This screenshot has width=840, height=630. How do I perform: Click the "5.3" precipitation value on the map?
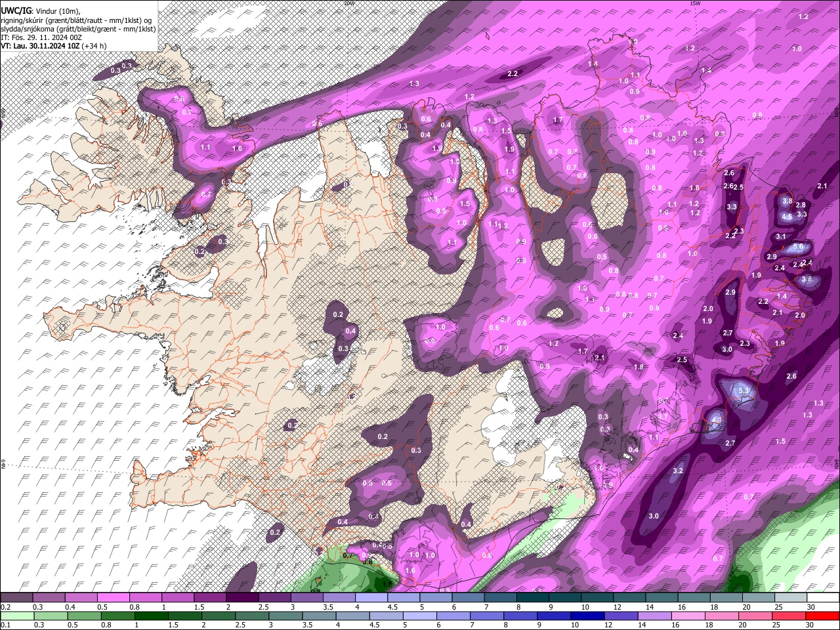point(744,391)
